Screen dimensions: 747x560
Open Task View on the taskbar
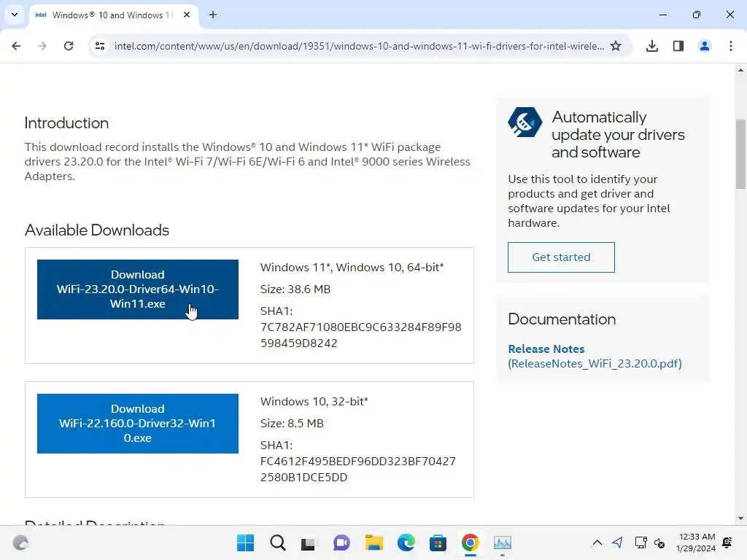click(x=309, y=542)
